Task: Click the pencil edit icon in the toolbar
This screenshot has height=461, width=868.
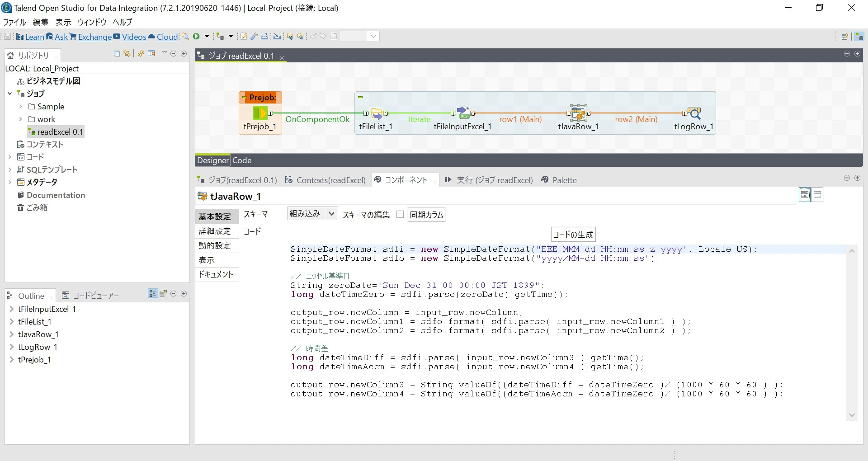Action: click(x=244, y=36)
